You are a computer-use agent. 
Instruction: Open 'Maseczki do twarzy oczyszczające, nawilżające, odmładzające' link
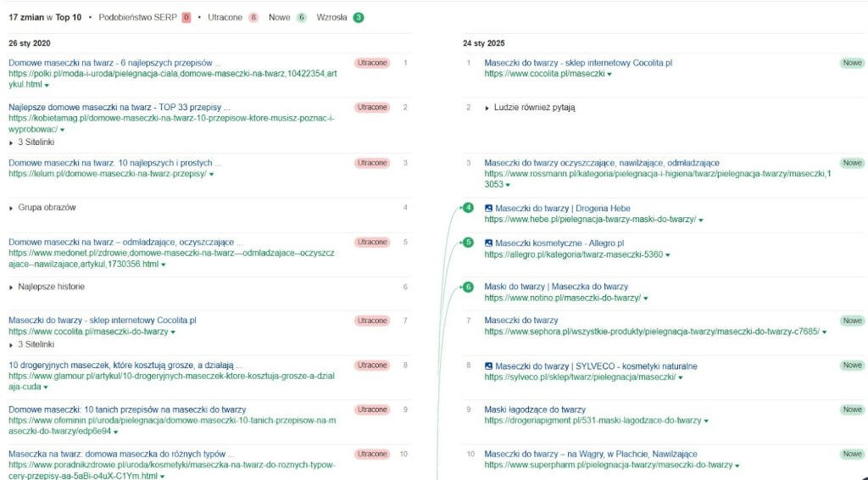(x=602, y=164)
